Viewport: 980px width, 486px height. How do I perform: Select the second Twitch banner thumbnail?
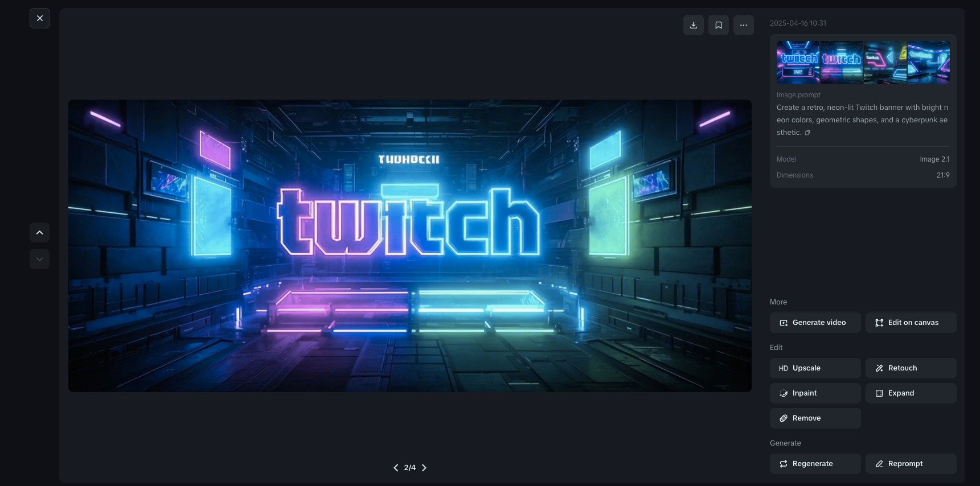[x=842, y=62]
